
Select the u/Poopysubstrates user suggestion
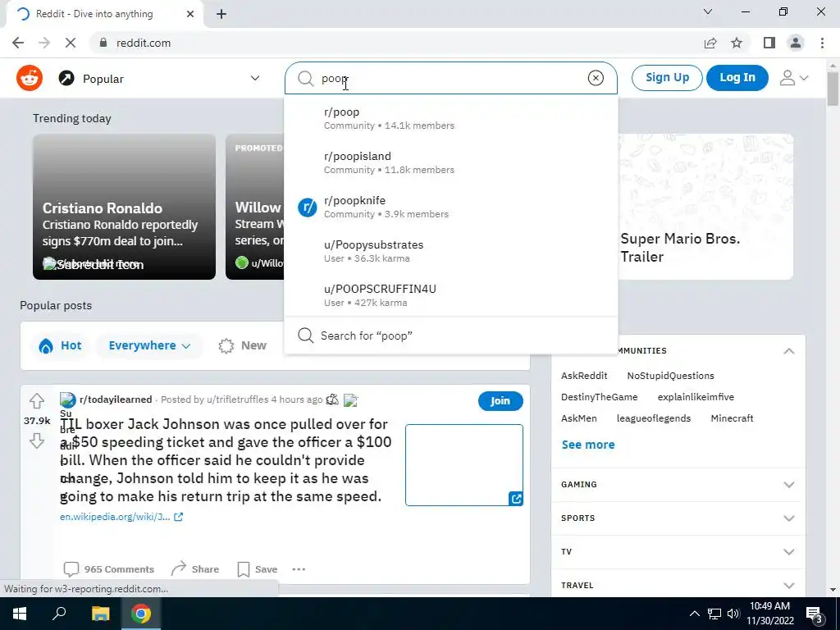coord(451,251)
